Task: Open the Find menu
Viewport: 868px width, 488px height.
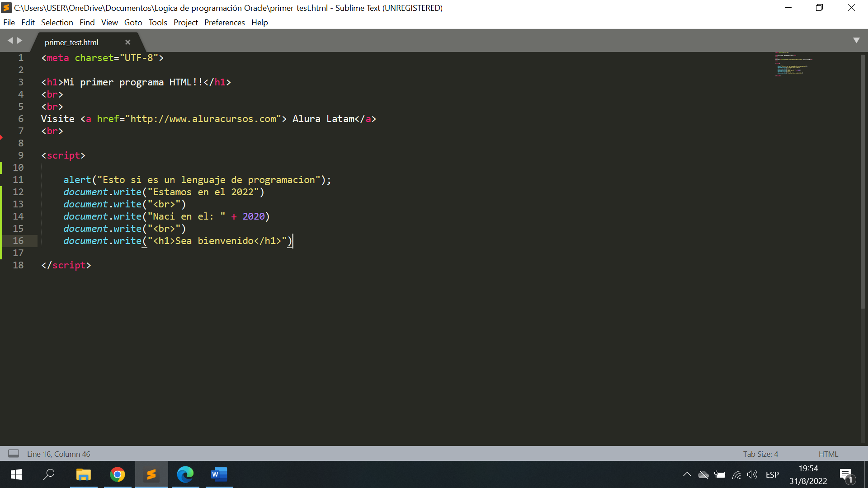Action: click(x=87, y=23)
